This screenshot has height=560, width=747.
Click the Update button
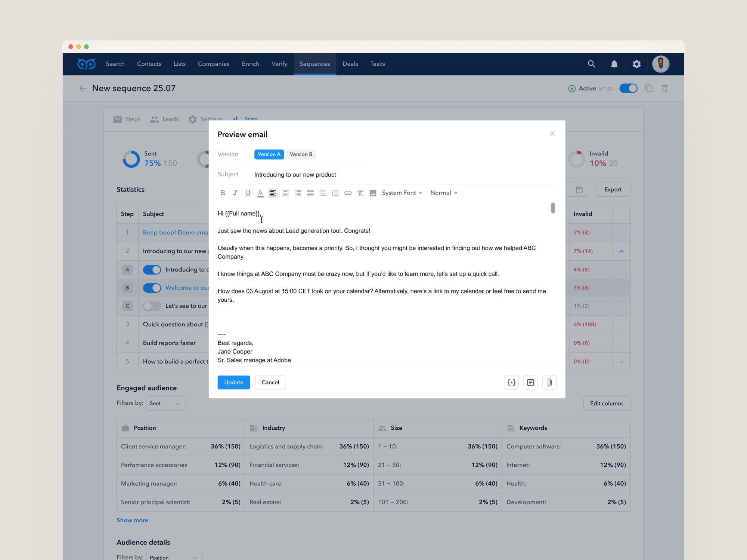(233, 382)
